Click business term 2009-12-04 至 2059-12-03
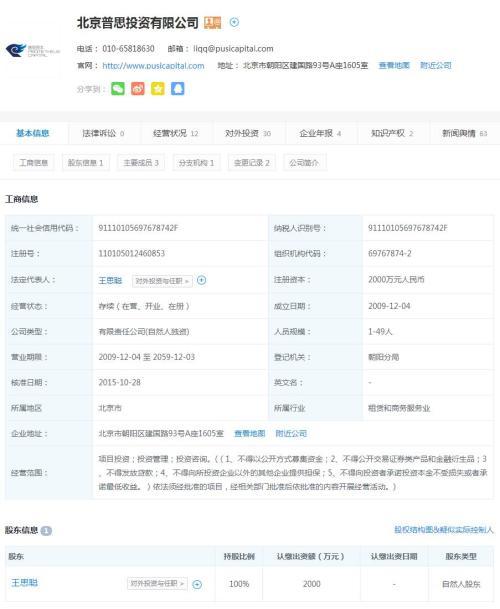Viewport: 500px width, 609px height. [x=147, y=357]
